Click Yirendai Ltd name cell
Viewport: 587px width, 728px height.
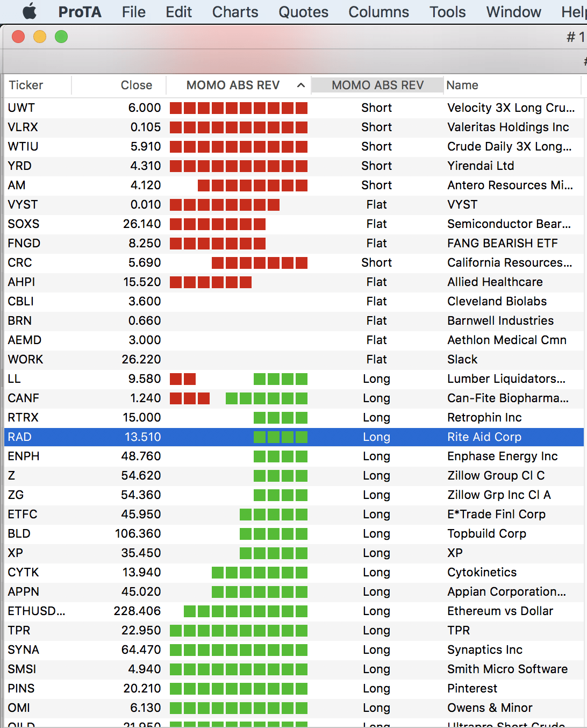pos(481,166)
